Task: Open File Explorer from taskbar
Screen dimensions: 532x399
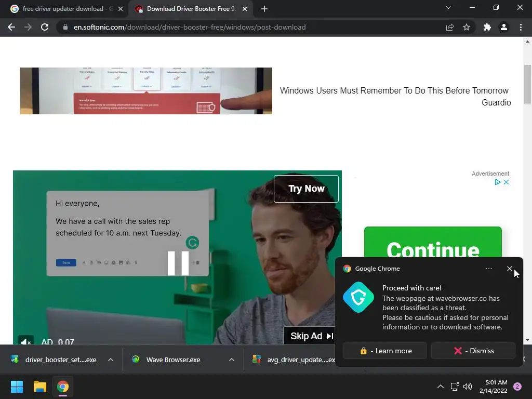Action: 39,387
